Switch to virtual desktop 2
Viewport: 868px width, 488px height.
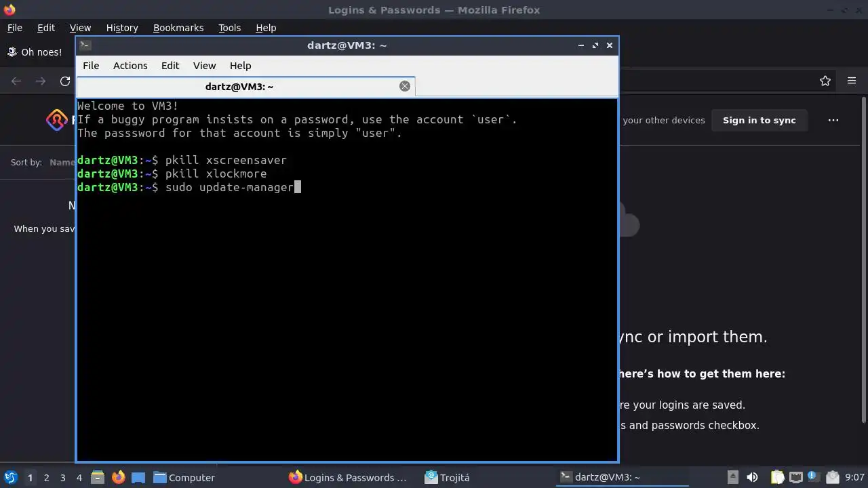(46, 478)
